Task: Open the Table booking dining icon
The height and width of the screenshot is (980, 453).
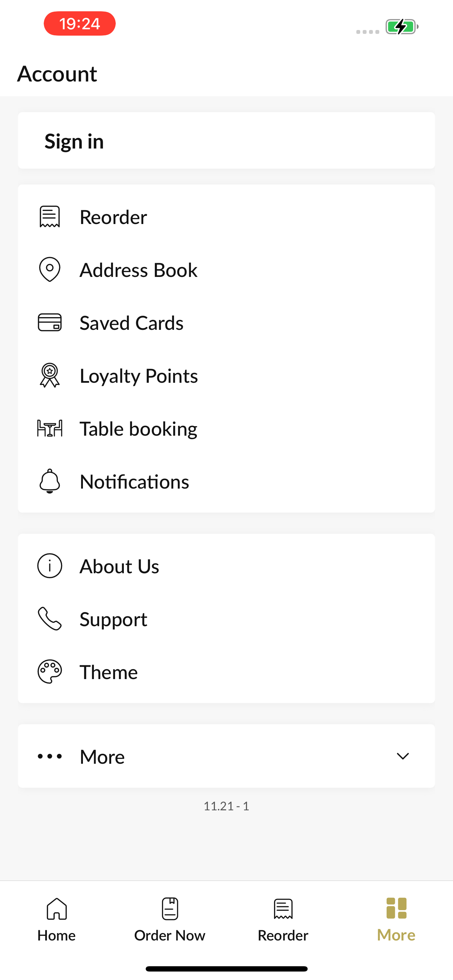Action: tap(50, 428)
